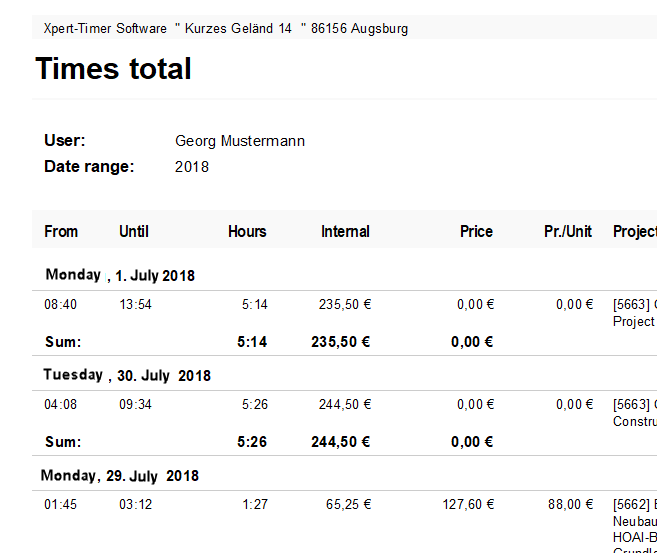Viewport: 657px width, 553px height.
Task: Select the 88,00 € price per unit value
Action: (570, 505)
